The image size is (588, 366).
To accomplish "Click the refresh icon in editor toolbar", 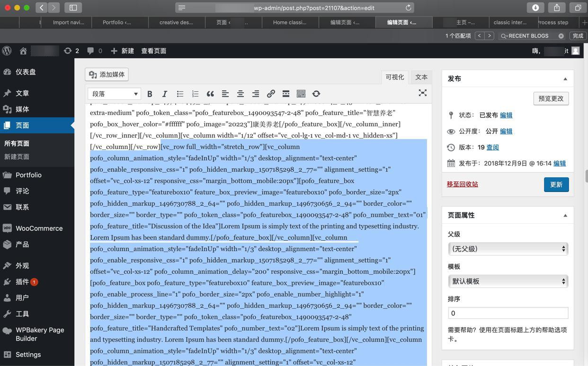I will tap(316, 94).
